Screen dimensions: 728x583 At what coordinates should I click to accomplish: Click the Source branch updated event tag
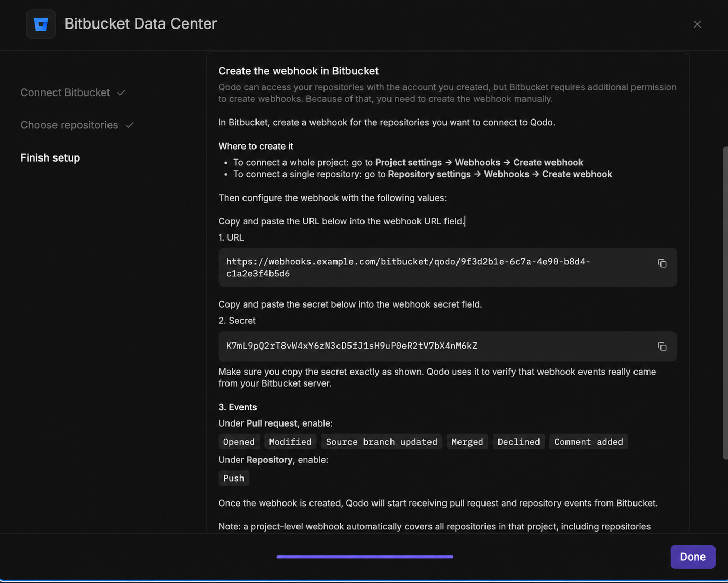click(x=382, y=442)
